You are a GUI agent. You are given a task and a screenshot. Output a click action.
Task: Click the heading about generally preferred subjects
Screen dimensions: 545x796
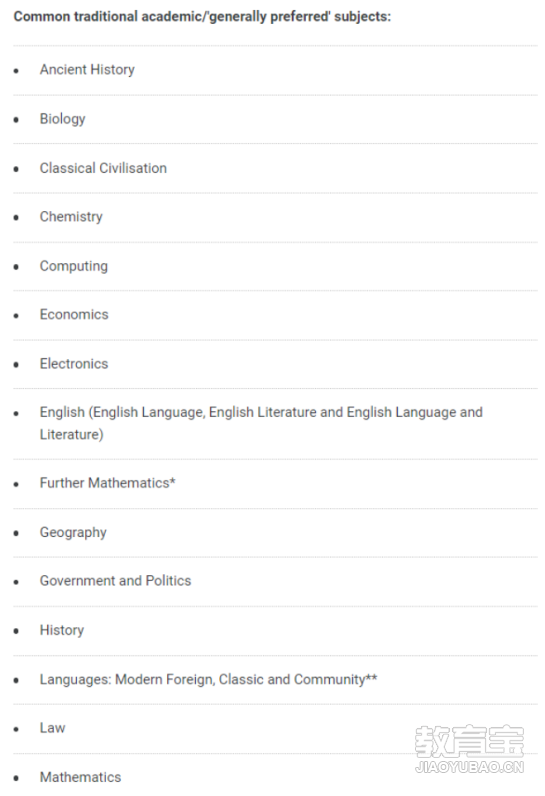click(x=202, y=17)
